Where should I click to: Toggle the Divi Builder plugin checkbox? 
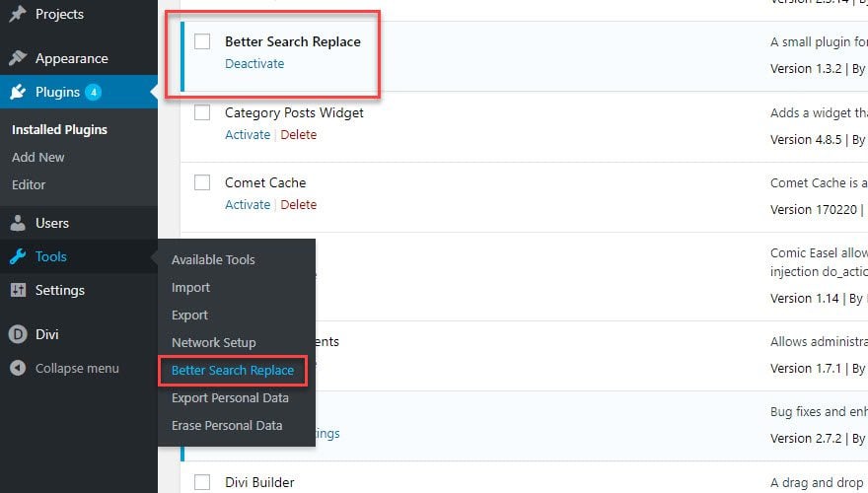[x=202, y=482]
